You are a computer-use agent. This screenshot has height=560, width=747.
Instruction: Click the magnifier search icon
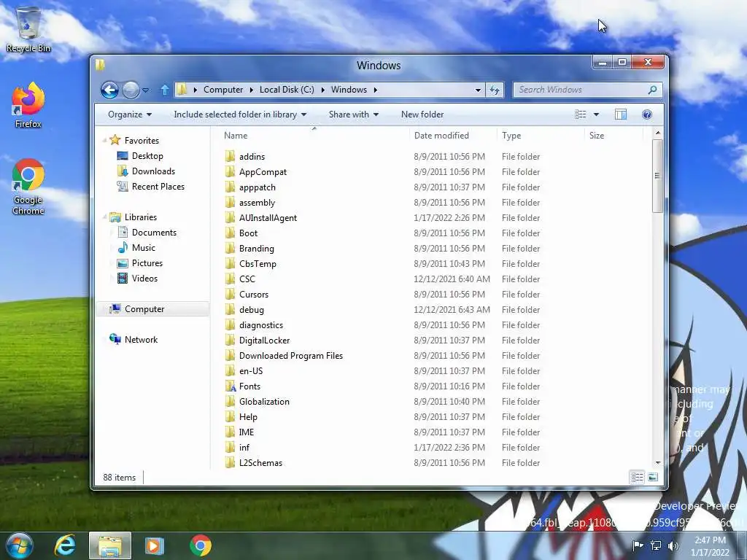[x=653, y=90]
